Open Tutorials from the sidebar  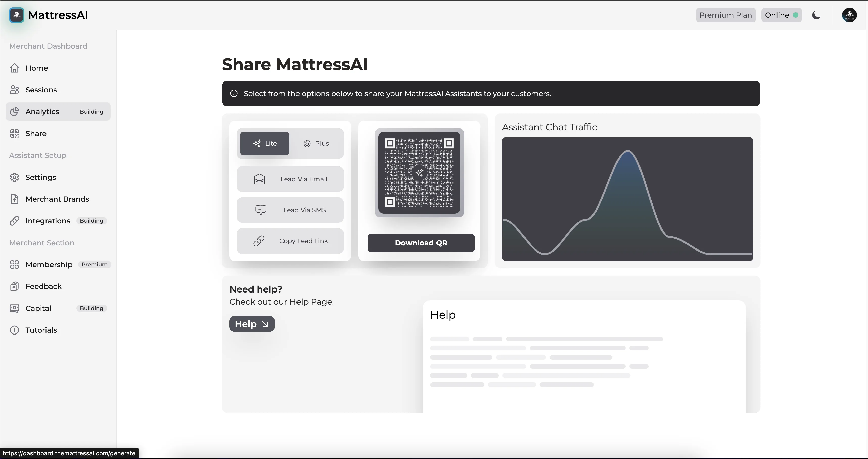(58, 330)
